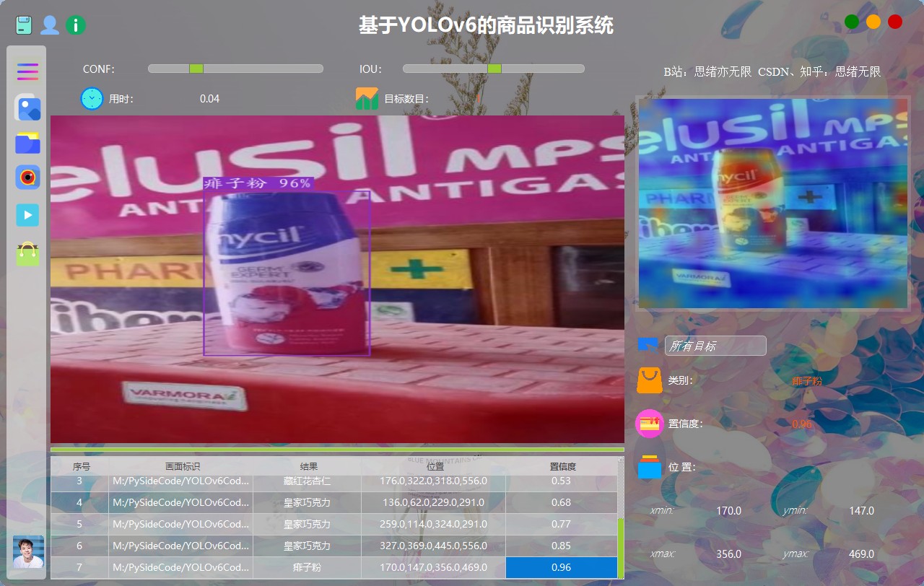Select row 6 皇家巧克力 result cell

tap(308, 546)
